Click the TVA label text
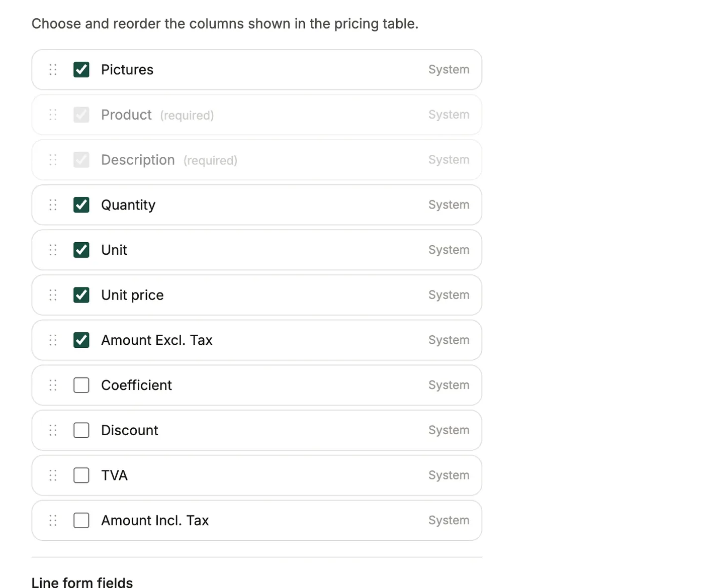 coord(114,475)
